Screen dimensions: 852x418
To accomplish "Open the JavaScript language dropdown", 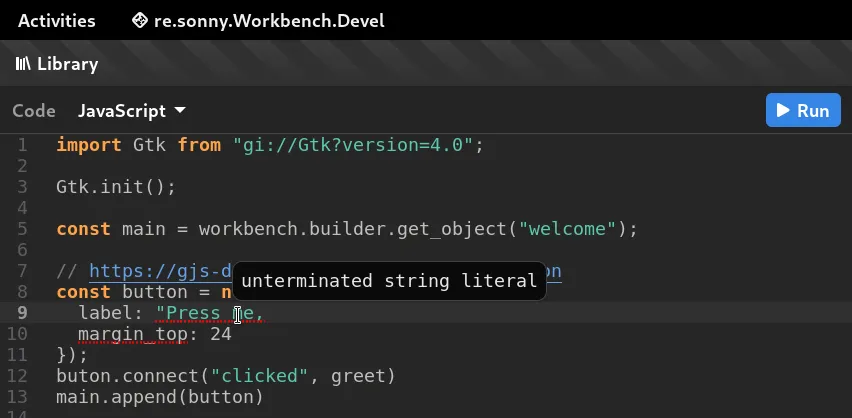I will (x=132, y=111).
